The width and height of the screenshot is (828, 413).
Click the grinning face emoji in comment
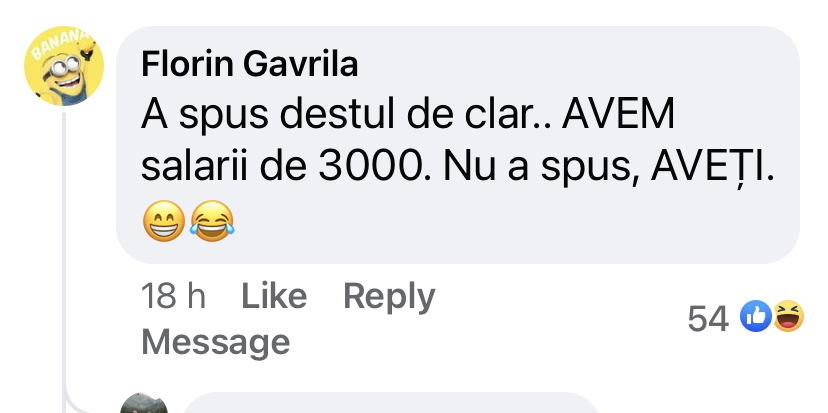pyautogui.click(x=164, y=221)
